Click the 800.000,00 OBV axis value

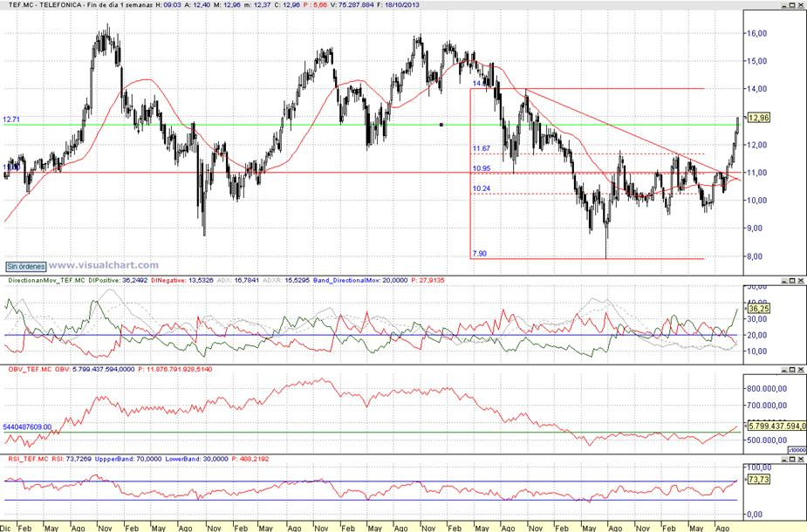click(x=767, y=388)
